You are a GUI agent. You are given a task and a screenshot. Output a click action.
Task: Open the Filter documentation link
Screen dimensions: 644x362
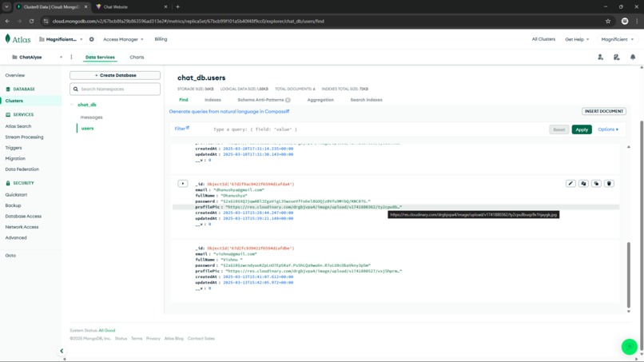pos(181,129)
